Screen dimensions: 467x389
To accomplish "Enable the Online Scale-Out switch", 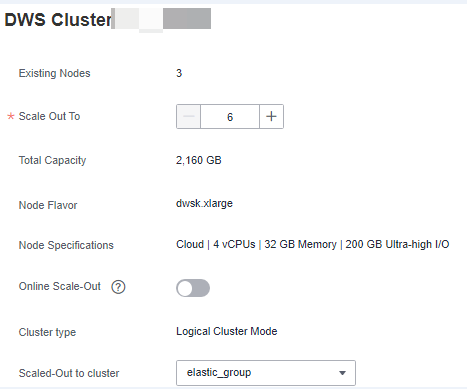I will click(x=193, y=288).
